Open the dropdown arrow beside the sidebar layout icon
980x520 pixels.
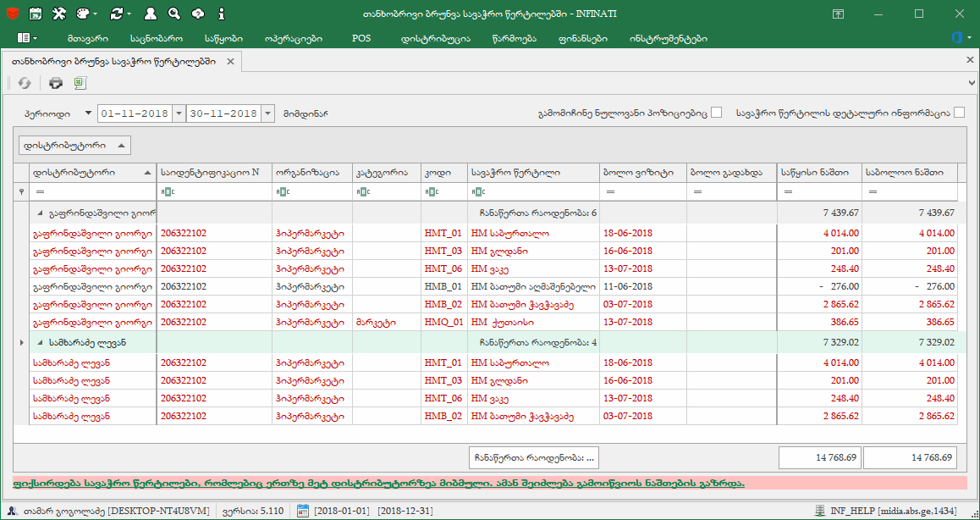tap(35, 38)
